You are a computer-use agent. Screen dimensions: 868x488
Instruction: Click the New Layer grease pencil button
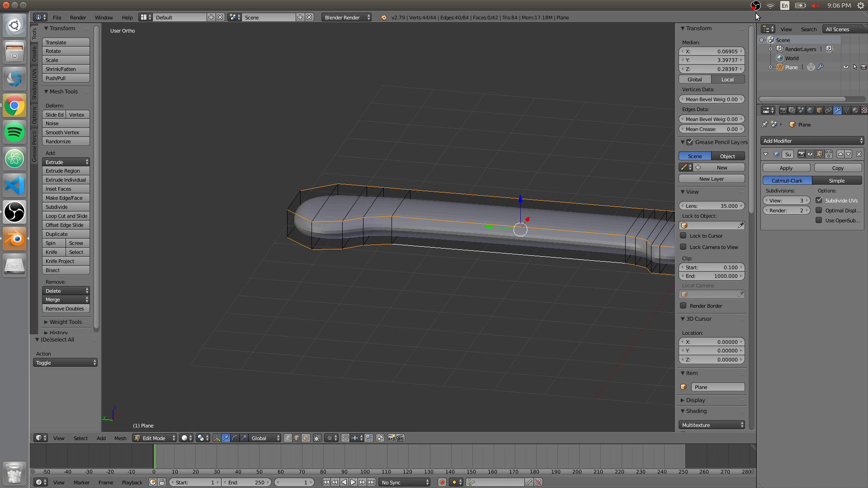pos(712,178)
